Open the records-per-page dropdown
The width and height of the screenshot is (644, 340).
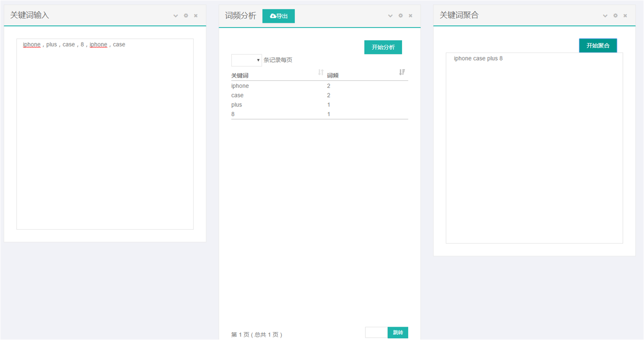246,60
